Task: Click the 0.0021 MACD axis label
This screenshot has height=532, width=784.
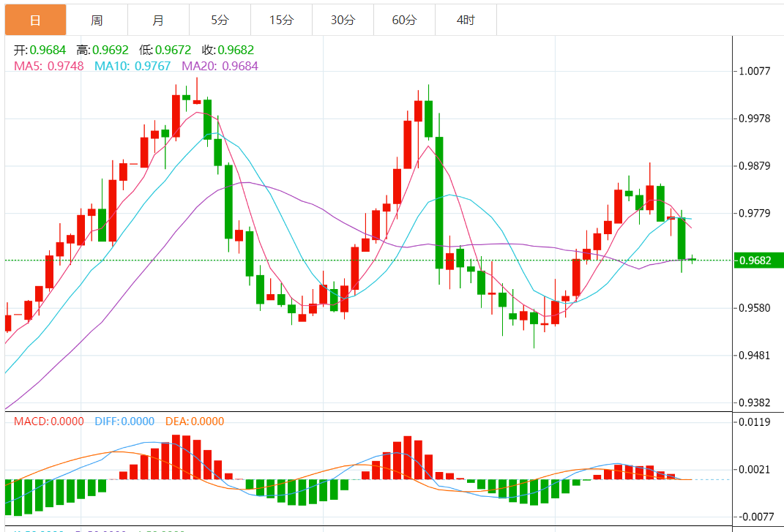Action: pos(755,470)
